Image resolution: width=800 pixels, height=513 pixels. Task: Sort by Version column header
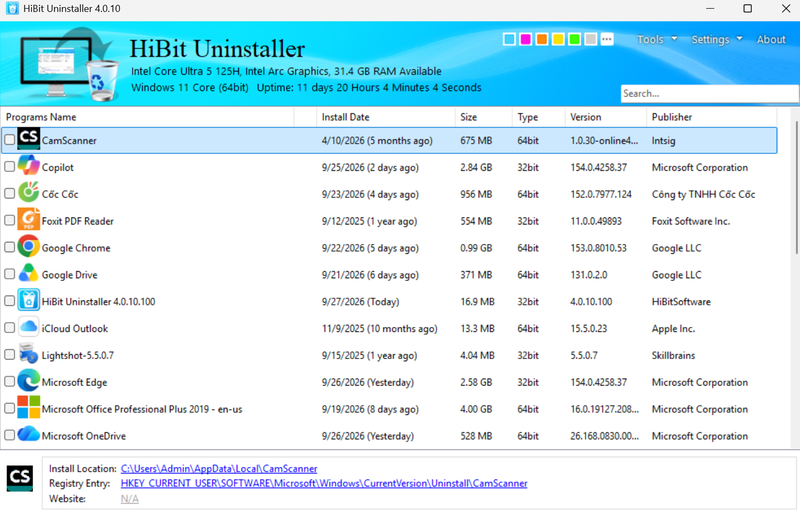[x=606, y=117]
